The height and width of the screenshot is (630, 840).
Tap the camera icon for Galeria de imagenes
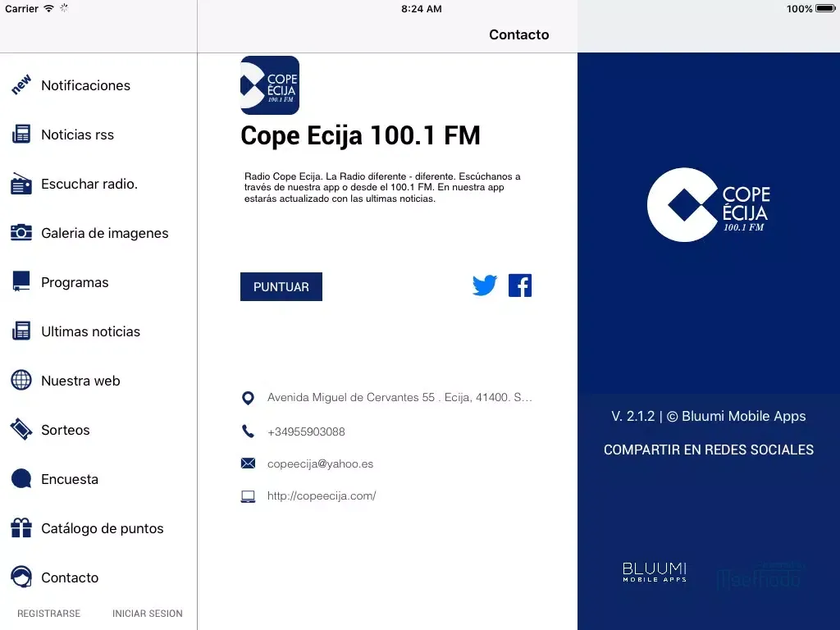tap(21, 232)
